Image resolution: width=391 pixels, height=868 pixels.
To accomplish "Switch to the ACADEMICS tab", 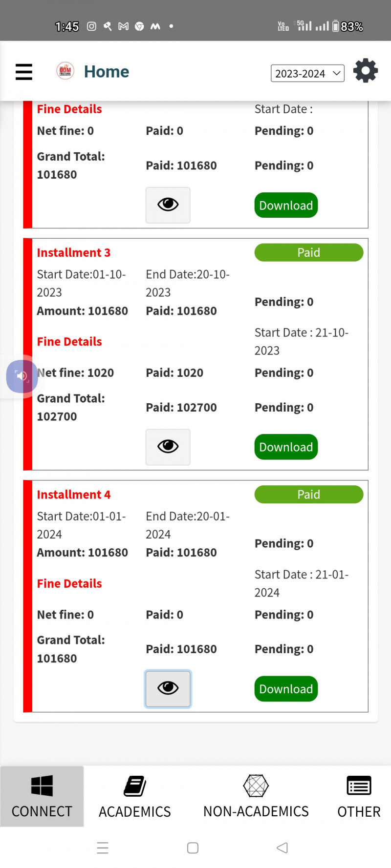I will click(x=135, y=796).
